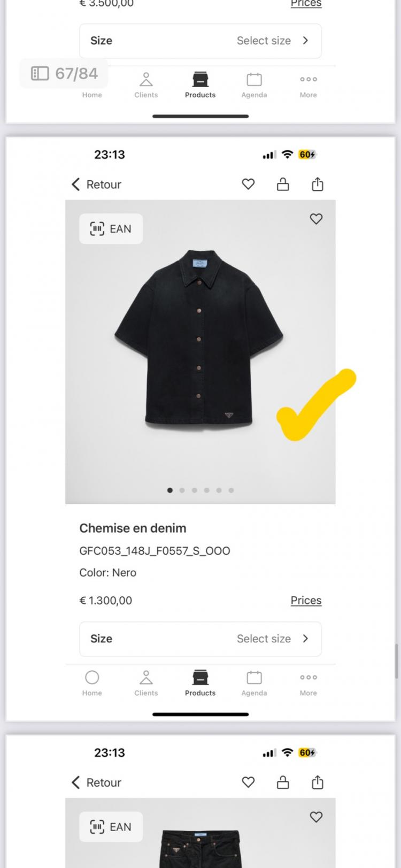Toggle header heart beside Retour on shirt page

pyautogui.click(x=248, y=185)
